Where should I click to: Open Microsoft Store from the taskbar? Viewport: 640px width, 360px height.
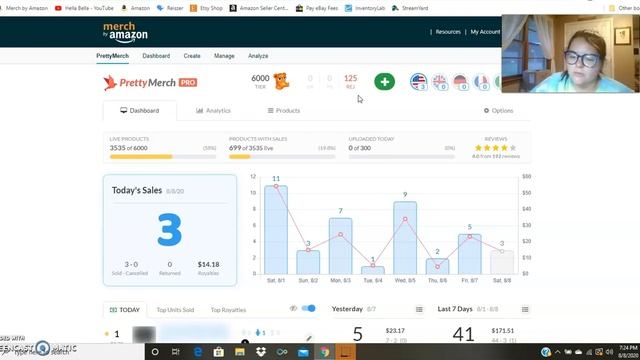(x=219, y=352)
